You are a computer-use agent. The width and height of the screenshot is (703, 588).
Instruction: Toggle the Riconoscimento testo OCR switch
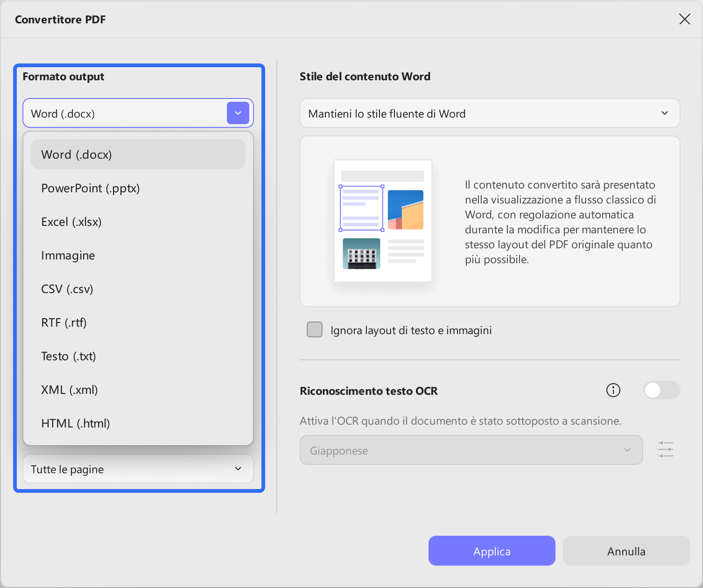pos(661,390)
